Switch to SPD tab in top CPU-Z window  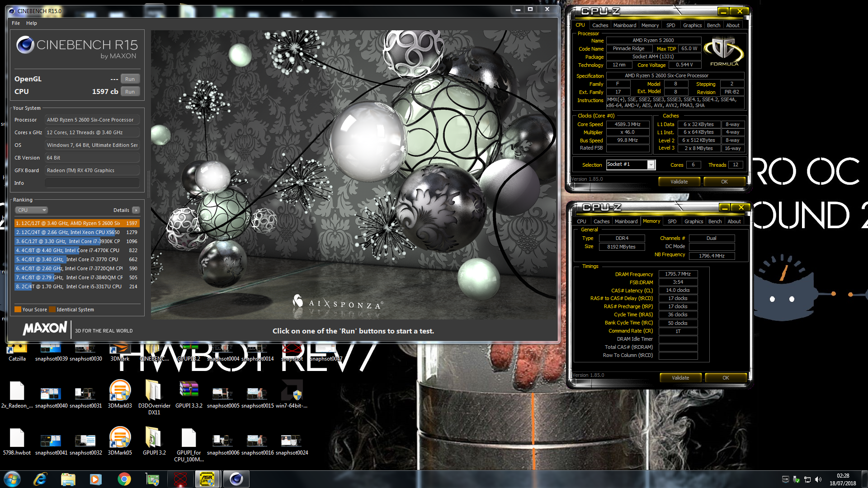tap(671, 25)
